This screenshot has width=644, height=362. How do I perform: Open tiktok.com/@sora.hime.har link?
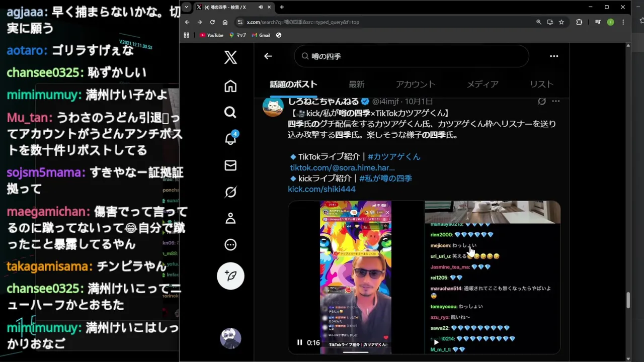(x=342, y=168)
